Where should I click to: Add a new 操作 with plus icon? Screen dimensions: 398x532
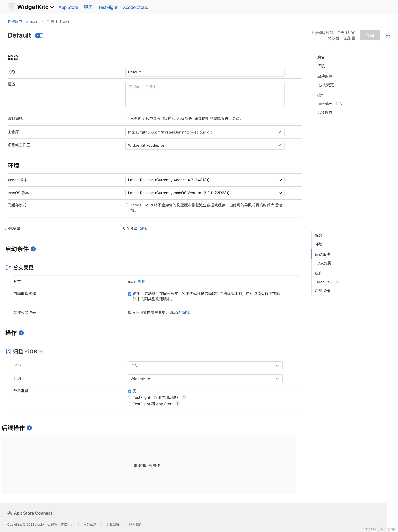[21, 333]
